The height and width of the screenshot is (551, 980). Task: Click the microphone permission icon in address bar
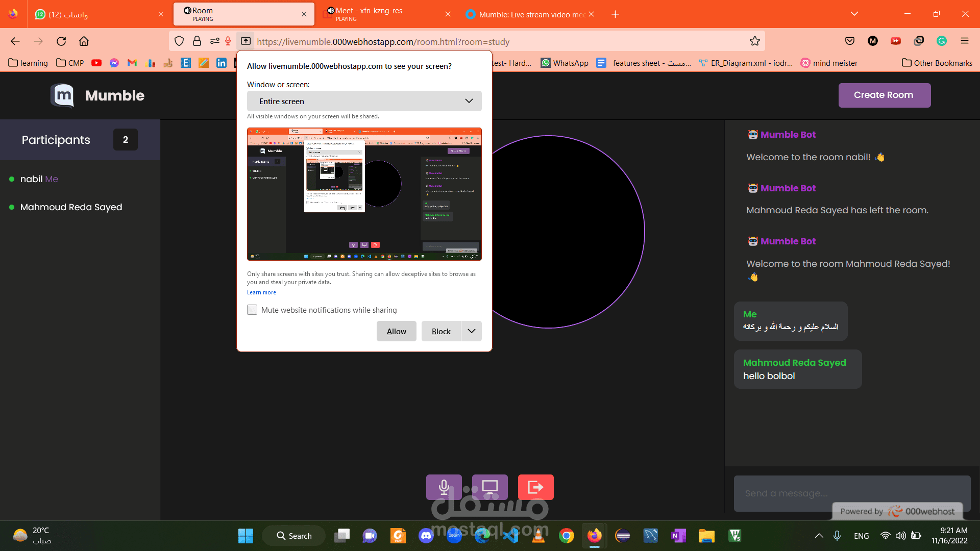click(x=228, y=41)
